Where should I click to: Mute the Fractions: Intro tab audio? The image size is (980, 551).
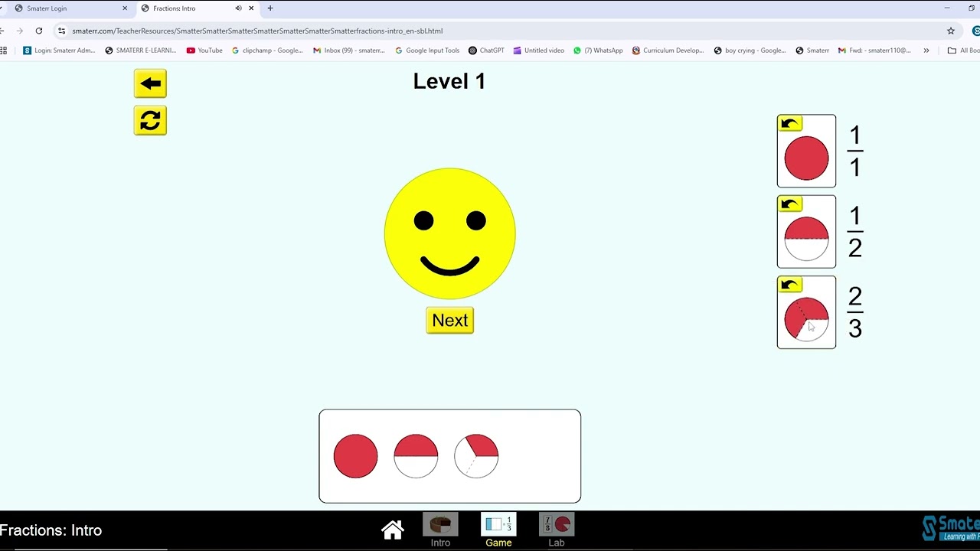coord(238,8)
